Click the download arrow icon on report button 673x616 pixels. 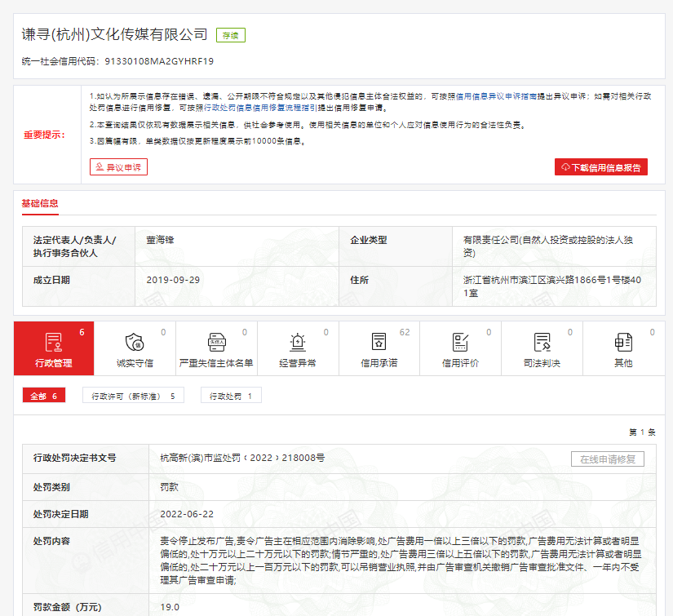(565, 166)
